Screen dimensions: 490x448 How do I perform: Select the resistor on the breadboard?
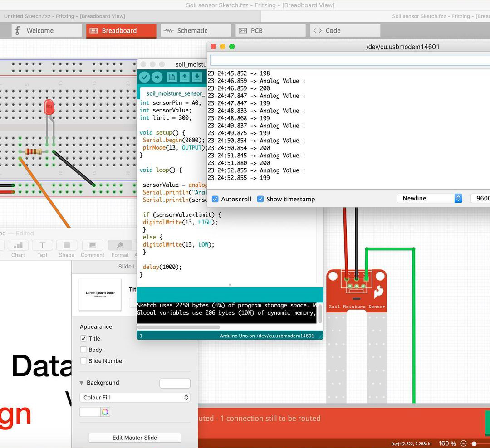pos(33,152)
